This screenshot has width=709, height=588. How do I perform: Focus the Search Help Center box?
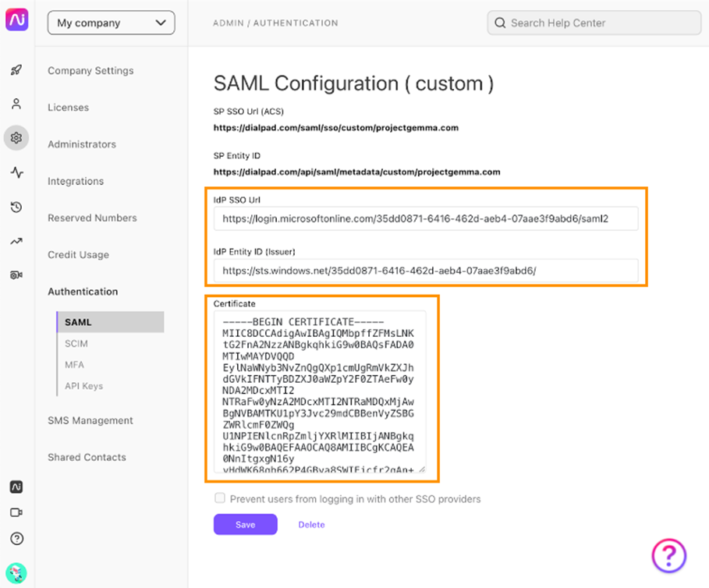(x=594, y=23)
